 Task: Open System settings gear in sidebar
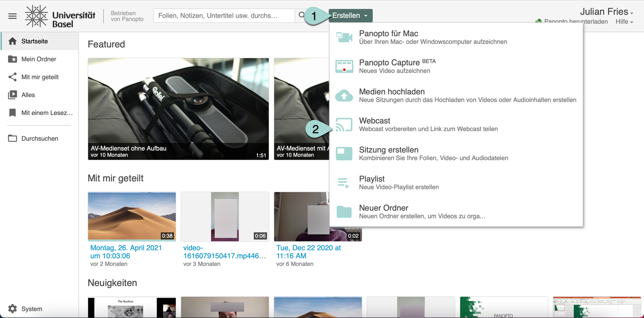pos(12,309)
